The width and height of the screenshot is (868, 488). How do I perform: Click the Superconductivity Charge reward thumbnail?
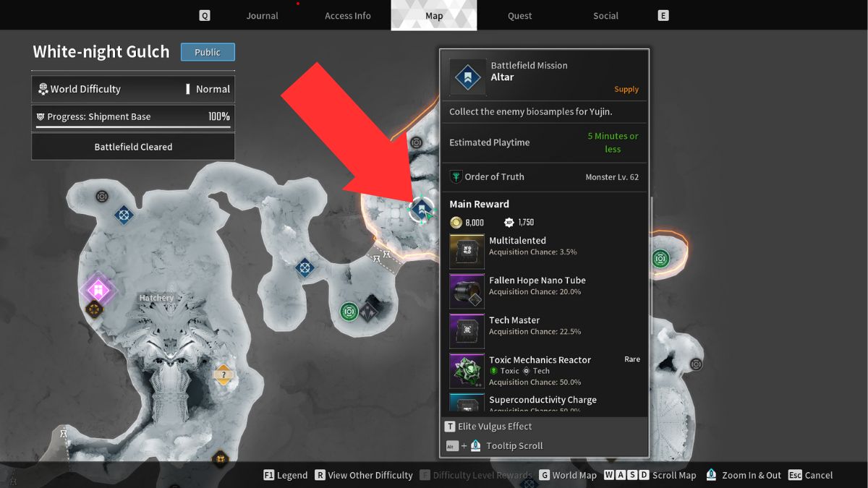coord(467,402)
